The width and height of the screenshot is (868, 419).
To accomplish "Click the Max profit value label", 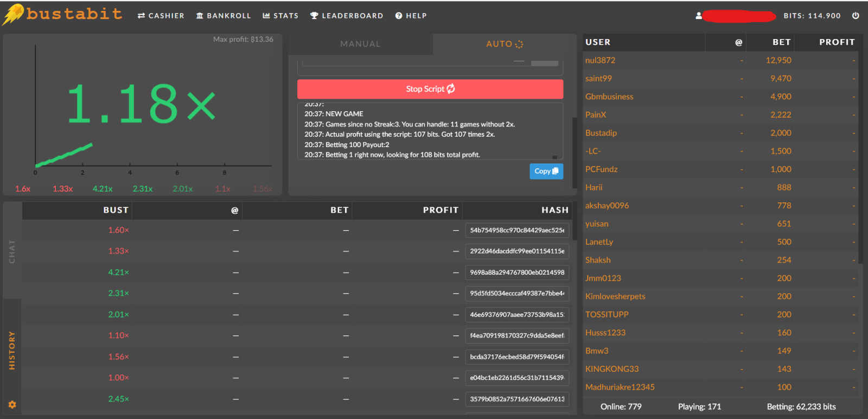I will 243,39.
